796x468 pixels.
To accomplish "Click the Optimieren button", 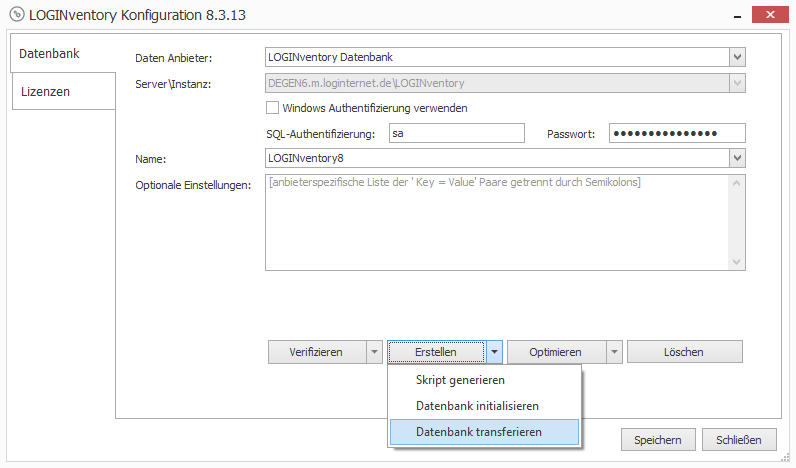I will [556, 352].
